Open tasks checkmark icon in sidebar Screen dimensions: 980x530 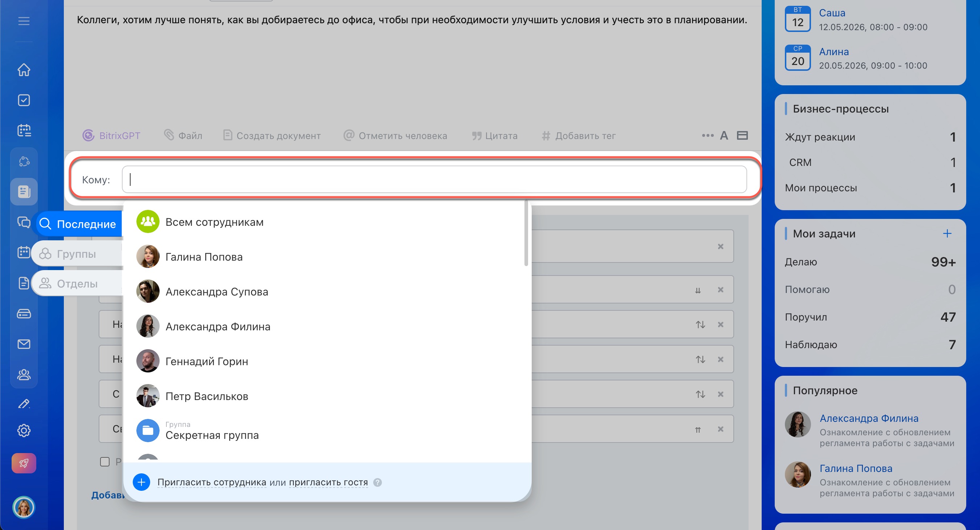[x=24, y=100]
